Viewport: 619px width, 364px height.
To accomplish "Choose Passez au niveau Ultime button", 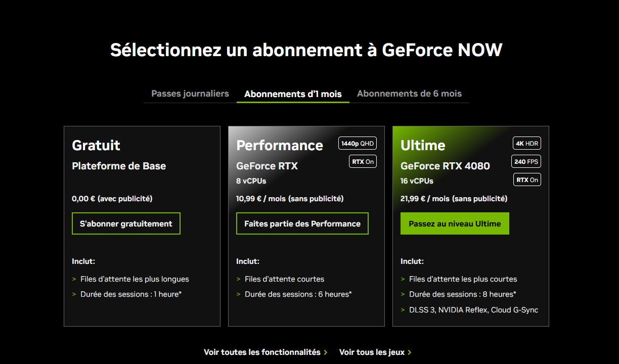I will pos(455,223).
